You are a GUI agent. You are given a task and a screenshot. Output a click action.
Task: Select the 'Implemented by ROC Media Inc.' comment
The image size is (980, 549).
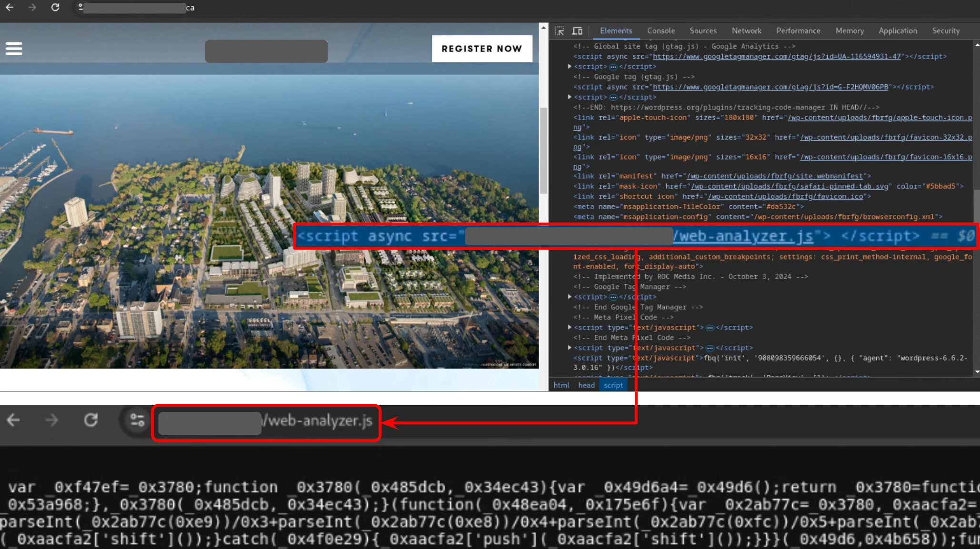click(690, 277)
